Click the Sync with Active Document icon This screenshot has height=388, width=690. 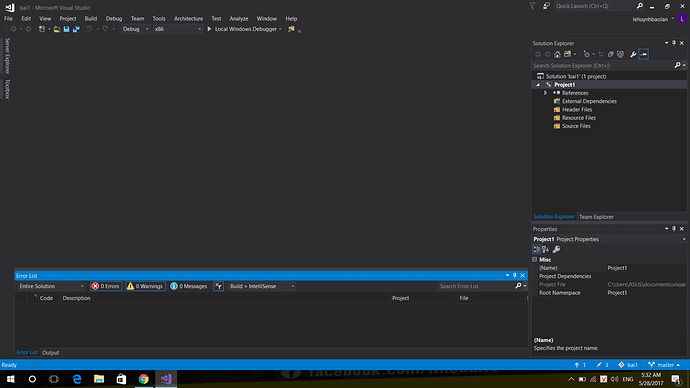click(x=601, y=54)
